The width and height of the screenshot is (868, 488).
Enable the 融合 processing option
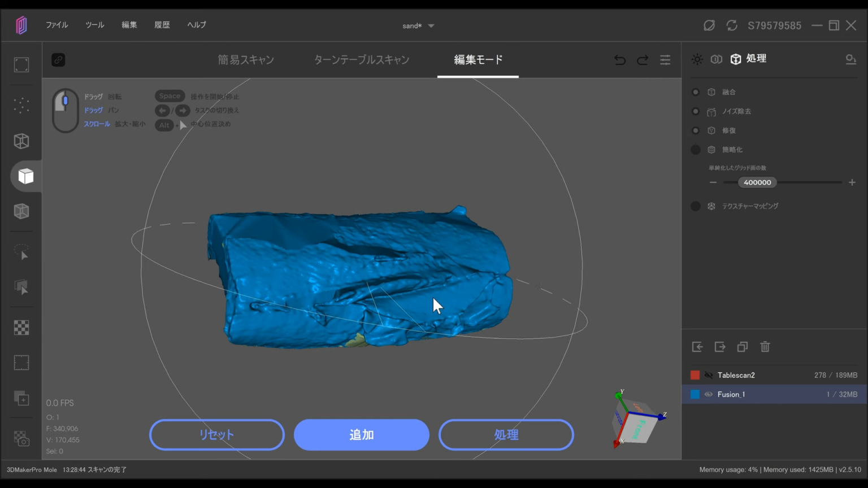click(x=696, y=91)
